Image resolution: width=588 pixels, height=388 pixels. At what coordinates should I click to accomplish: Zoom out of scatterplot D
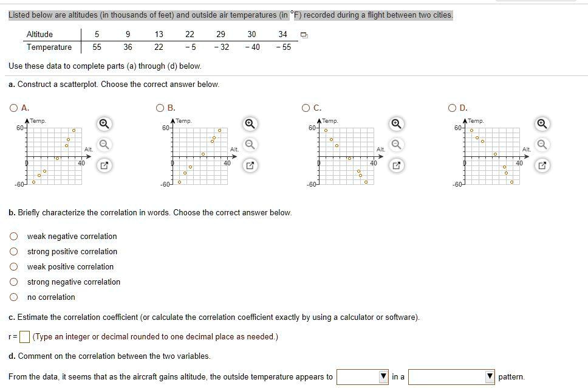pyautogui.click(x=542, y=145)
